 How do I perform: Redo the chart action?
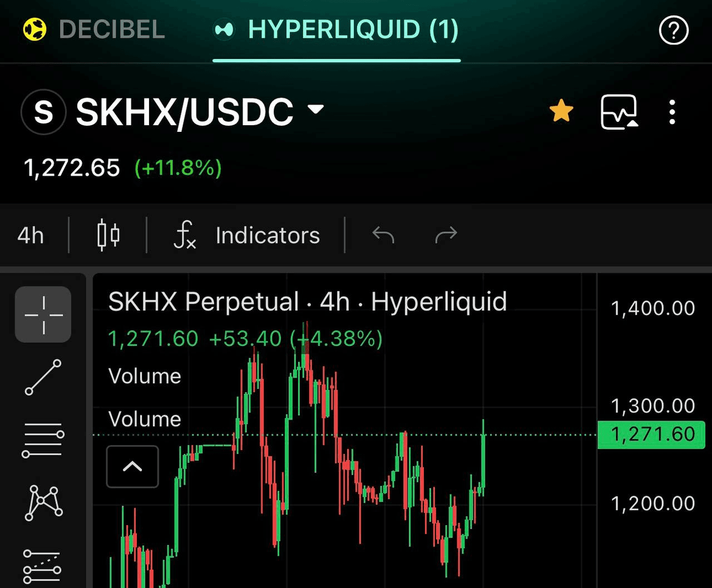coord(446,235)
